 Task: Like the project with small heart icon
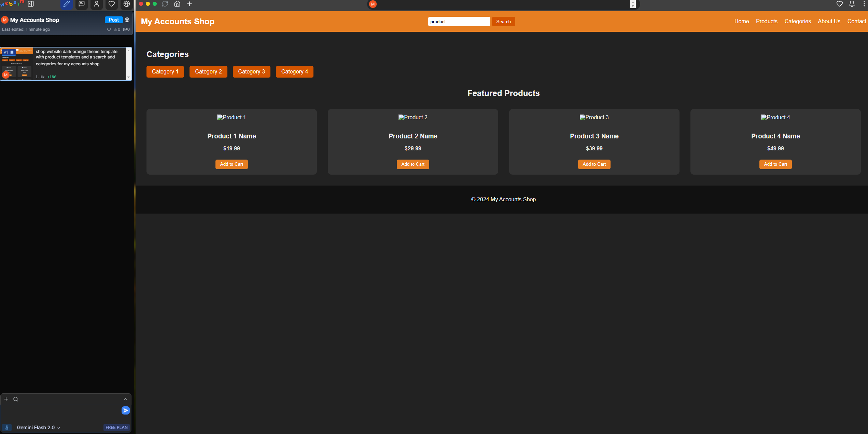pos(109,29)
